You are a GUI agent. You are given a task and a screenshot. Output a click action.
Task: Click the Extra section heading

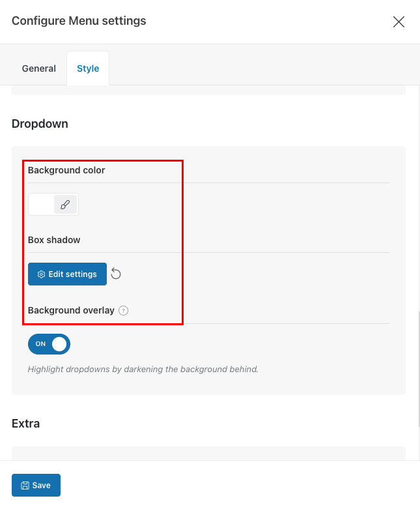26,424
